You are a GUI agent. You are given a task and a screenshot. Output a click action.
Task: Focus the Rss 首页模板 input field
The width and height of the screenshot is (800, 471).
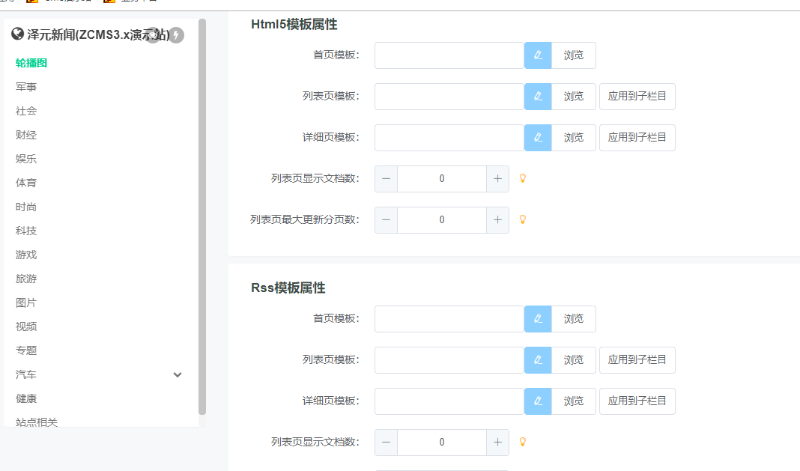click(x=449, y=319)
